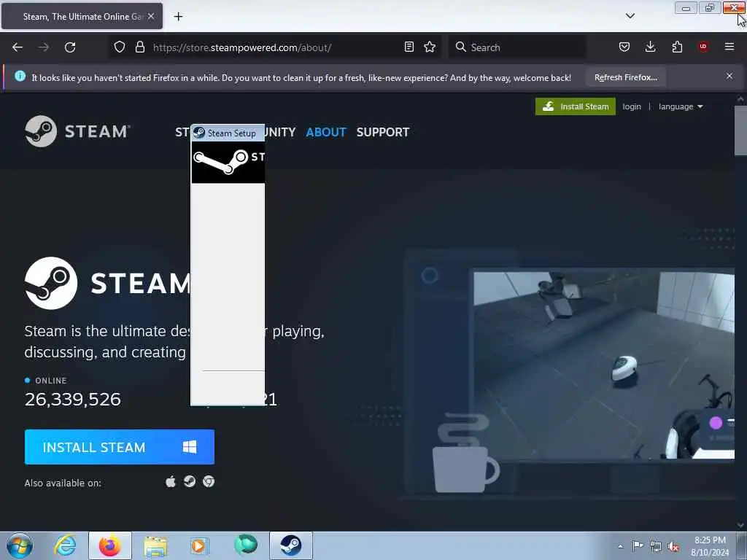Click the Portal game video preview
The width and height of the screenshot is (747, 560).
(x=604, y=366)
